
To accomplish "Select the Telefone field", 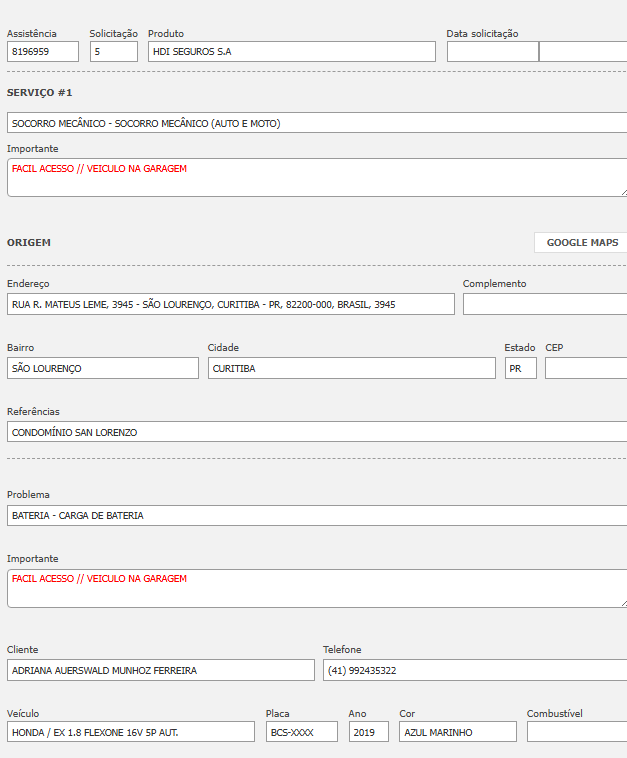I will (474, 670).
